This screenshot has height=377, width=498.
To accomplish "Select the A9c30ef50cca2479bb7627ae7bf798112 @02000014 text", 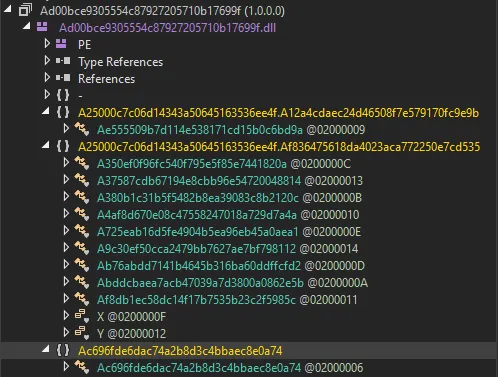I will click(228, 249).
